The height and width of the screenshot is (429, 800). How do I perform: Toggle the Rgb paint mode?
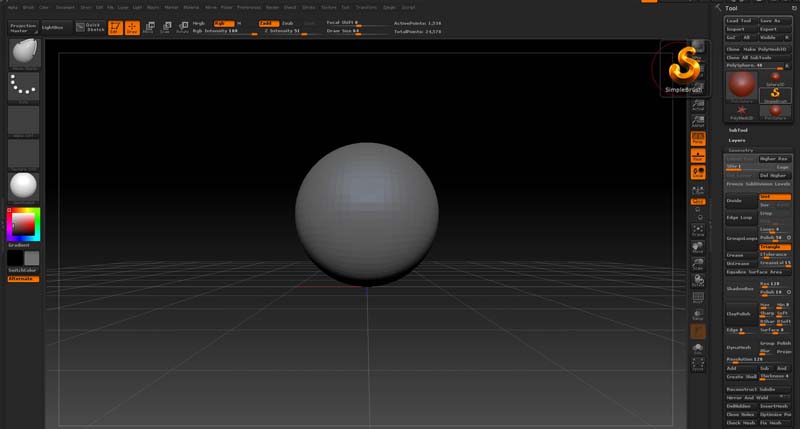pos(223,23)
